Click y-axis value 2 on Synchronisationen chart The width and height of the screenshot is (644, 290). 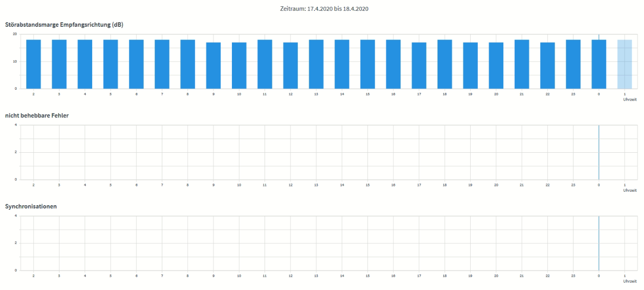[16, 243]
